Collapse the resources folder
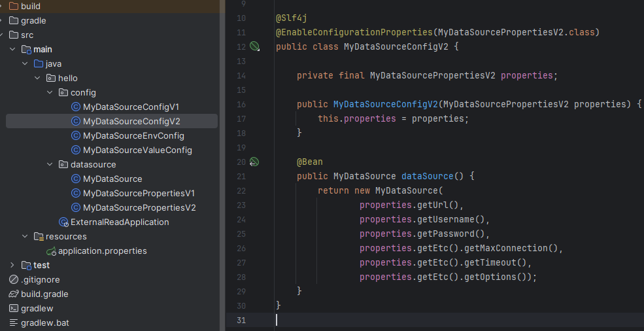The width and height of the screenshot is (644, 331). click(x=25, y=236)
